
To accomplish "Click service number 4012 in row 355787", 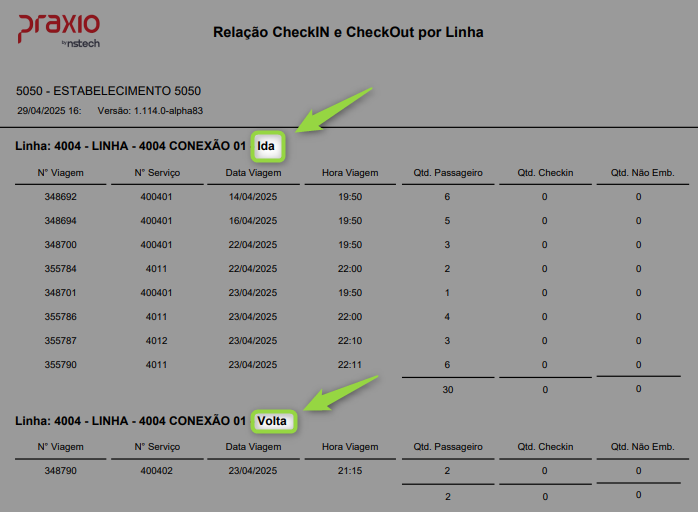I will point(157,341).
